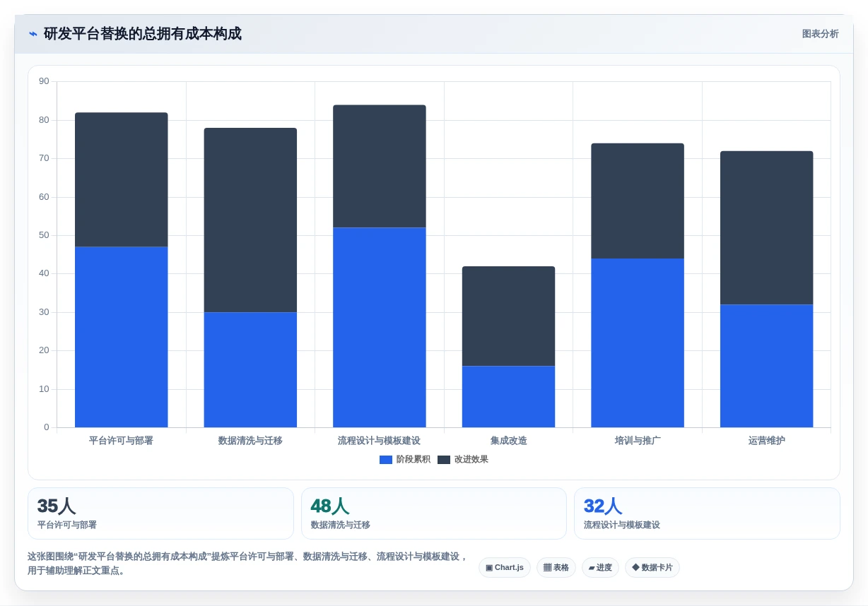
Task: Toggle the 改进效果 legend entry
Action: (463, 459)
